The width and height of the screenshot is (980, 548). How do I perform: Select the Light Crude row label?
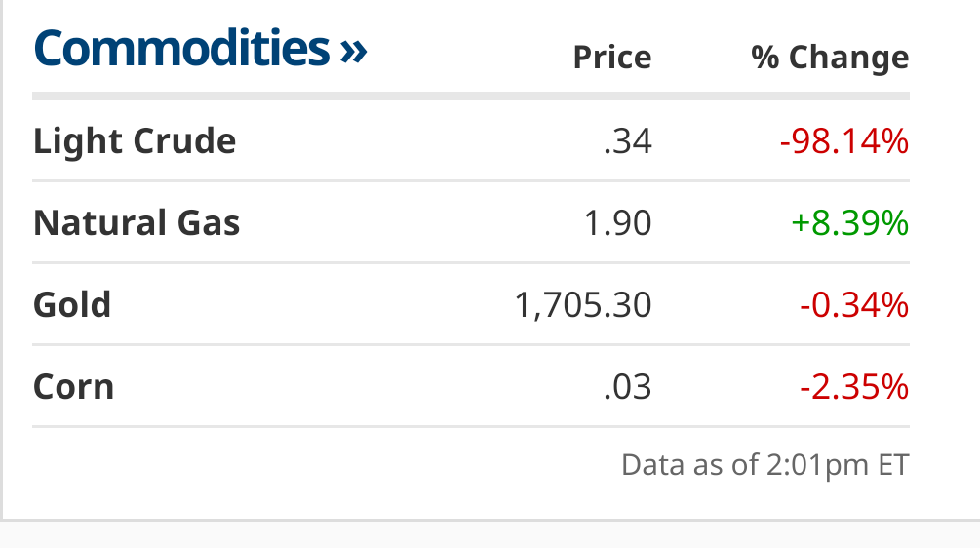(x=135, y=140)
